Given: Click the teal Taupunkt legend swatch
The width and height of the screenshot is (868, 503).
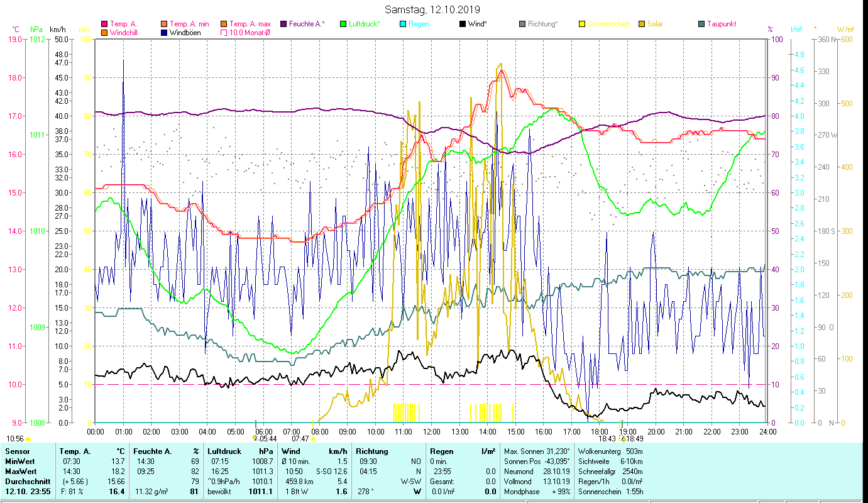Looking at the screenshot, I should click(x=701, y=24).
